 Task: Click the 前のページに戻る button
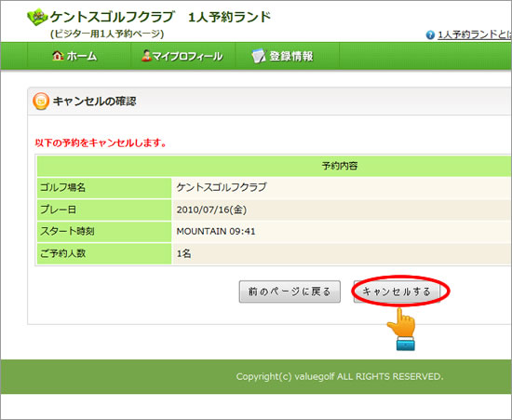290,291
